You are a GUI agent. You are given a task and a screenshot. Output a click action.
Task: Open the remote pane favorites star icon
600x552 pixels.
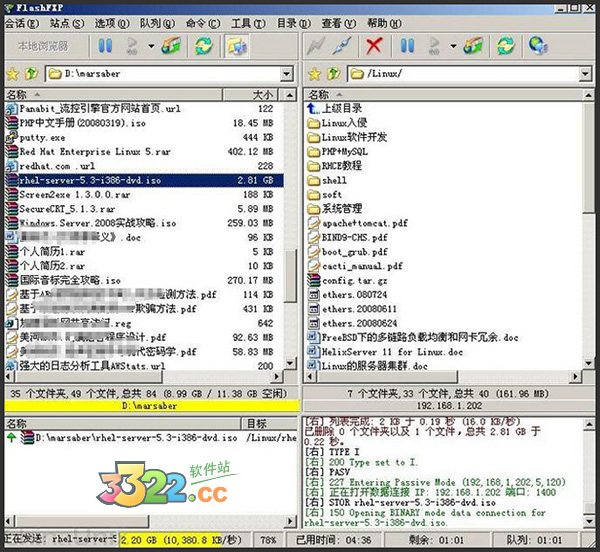point(312,74)
